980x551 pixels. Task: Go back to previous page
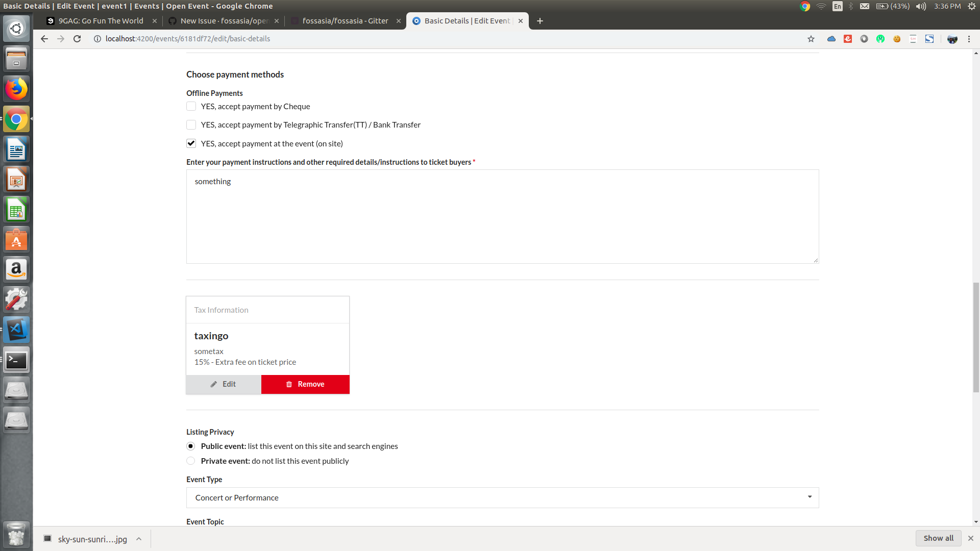[44, 39]
